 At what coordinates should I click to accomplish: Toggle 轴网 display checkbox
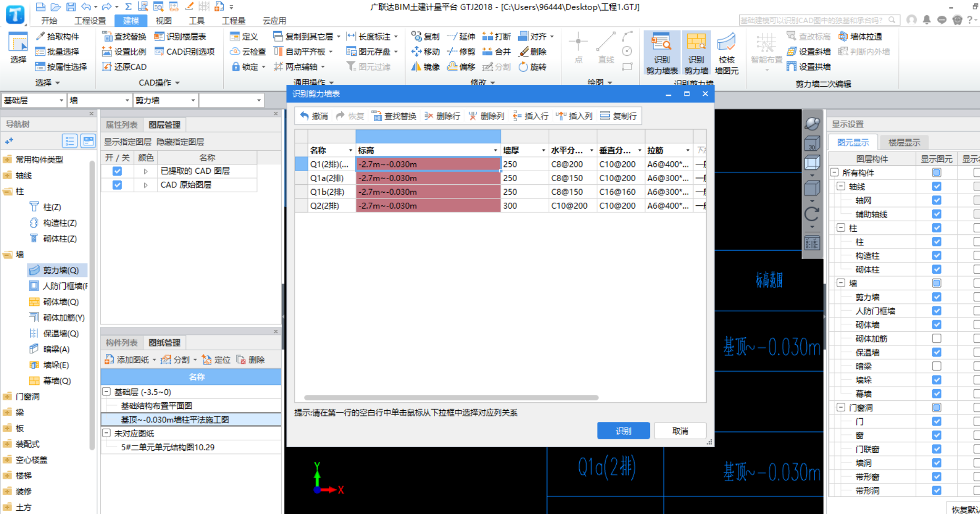click(x=936, y=200)
